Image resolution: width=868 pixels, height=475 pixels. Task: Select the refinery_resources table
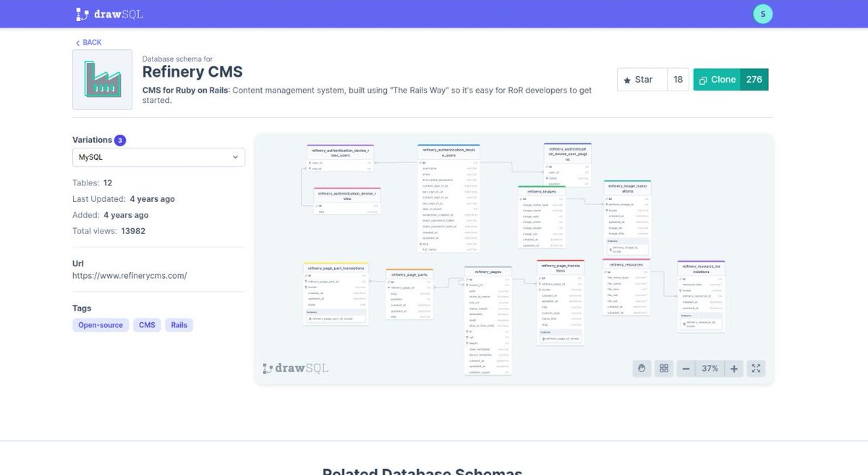[626, 286]
